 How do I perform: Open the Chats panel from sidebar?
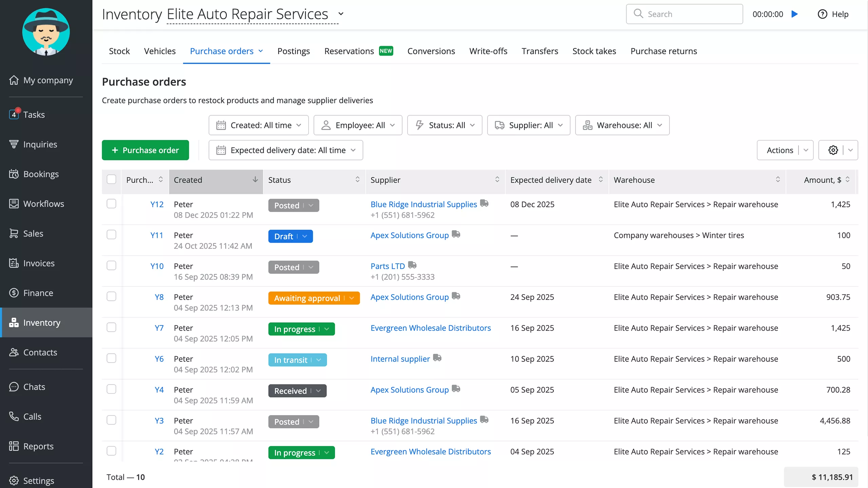point(34,387)
